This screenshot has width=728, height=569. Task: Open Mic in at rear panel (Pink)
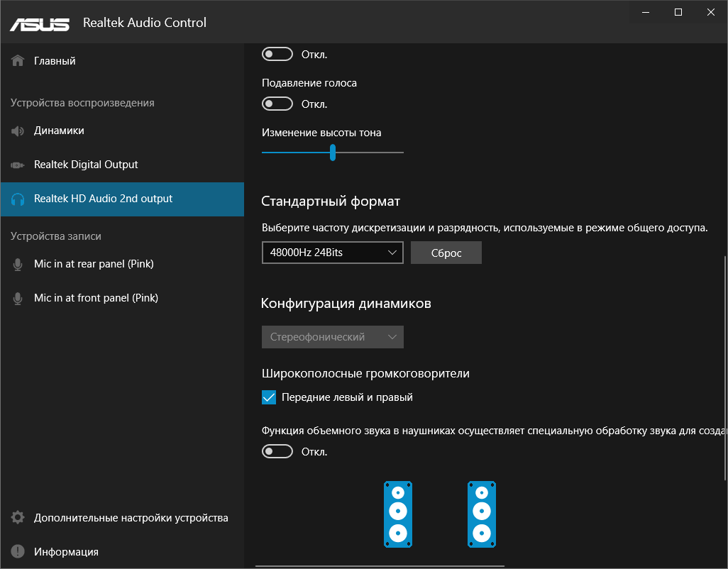pyautogui.click(x=94, y=264)
